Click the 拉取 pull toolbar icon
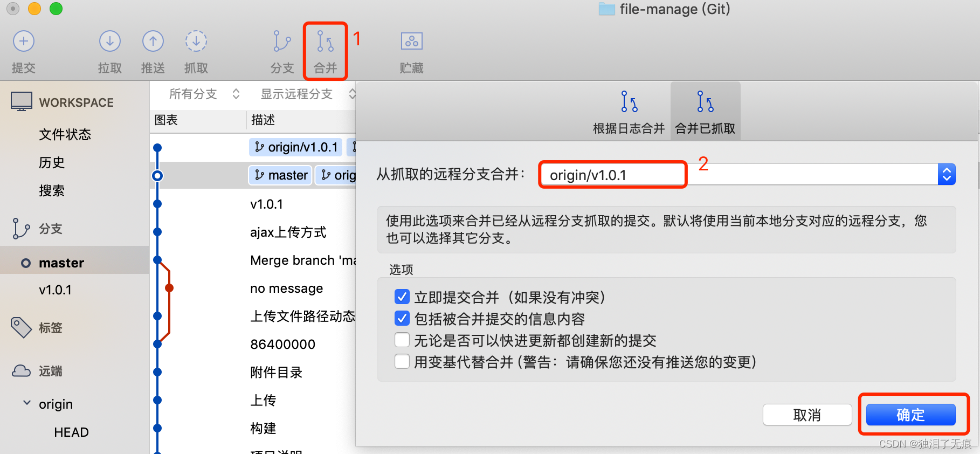This screenshot has height=454, width=980. pyautogui.click(x=110, y=42)
